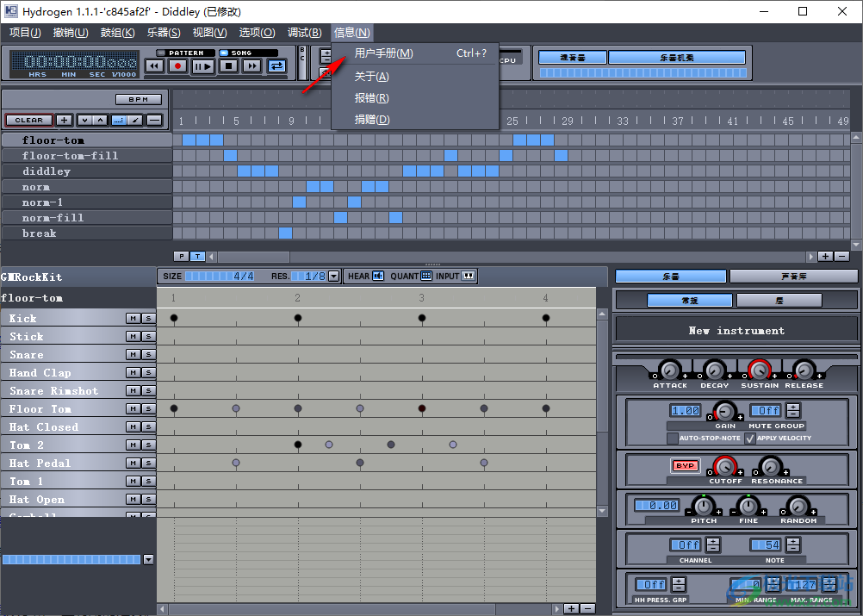Fast-forward the song
This screenshot has height=616, width=863.
(x=252, y=66)
